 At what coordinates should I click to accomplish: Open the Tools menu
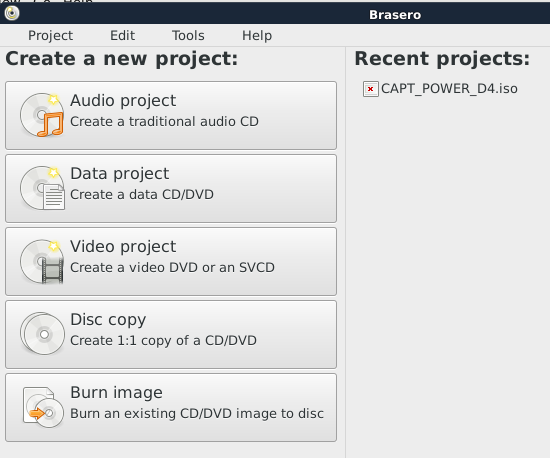coord(188,35)
